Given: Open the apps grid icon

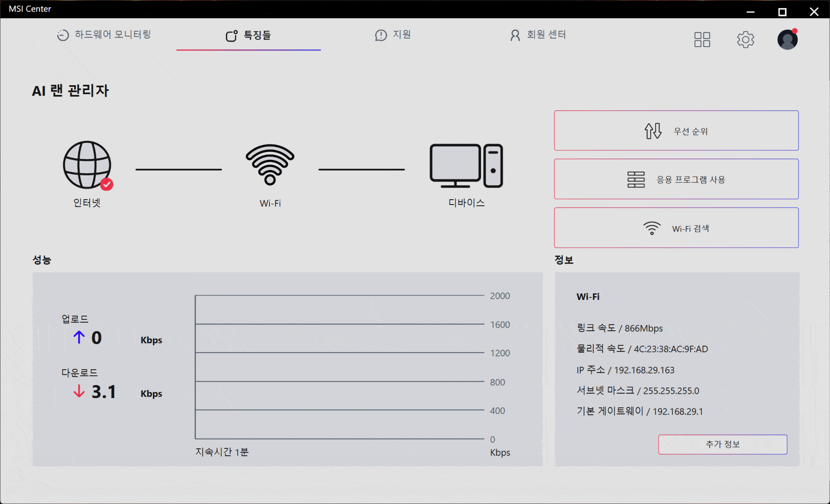Looking at the screenshot, I should [702, 40].
